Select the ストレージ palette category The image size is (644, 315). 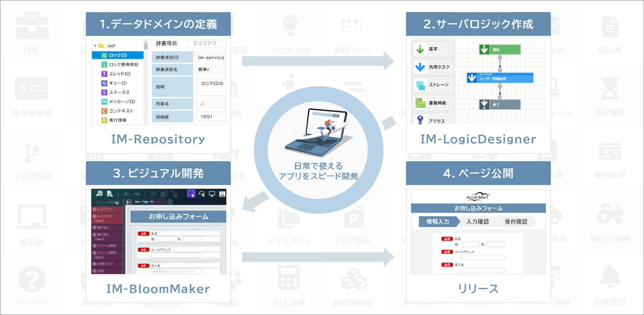point(433,85)
